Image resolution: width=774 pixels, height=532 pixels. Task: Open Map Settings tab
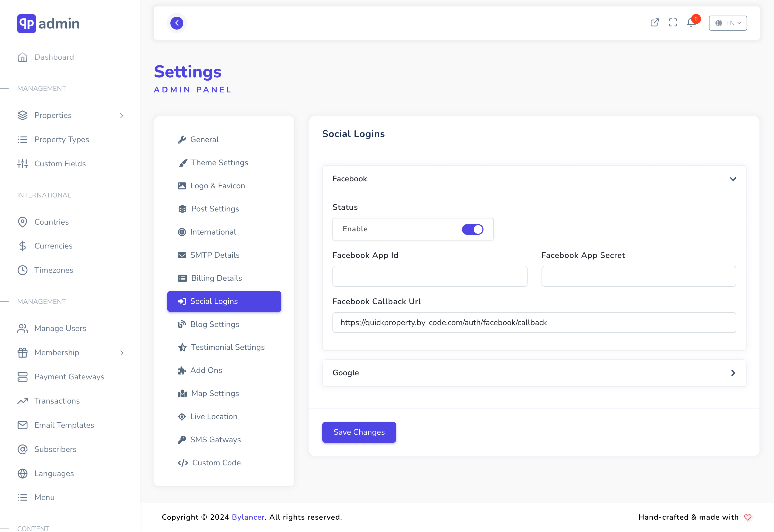tap(224, 393)
